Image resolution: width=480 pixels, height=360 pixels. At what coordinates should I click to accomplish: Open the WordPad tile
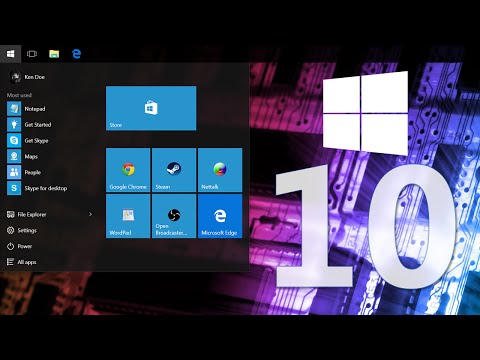click(x=128, y=216)
